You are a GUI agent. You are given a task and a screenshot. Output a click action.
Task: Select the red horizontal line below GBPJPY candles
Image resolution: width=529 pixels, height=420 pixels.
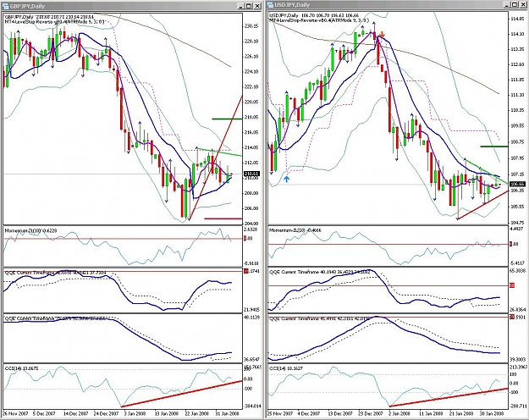point(223,218)
